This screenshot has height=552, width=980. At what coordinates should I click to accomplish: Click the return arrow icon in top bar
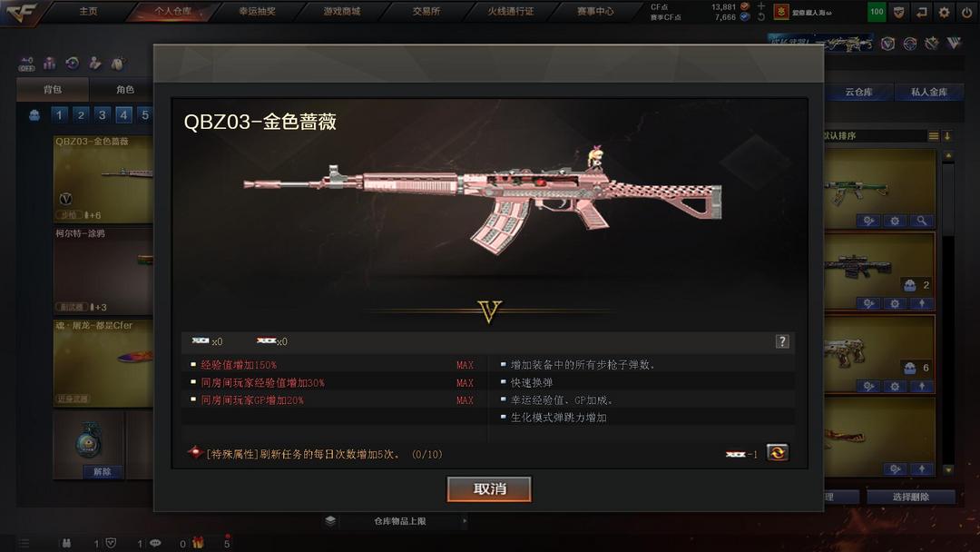coord(921,12)
